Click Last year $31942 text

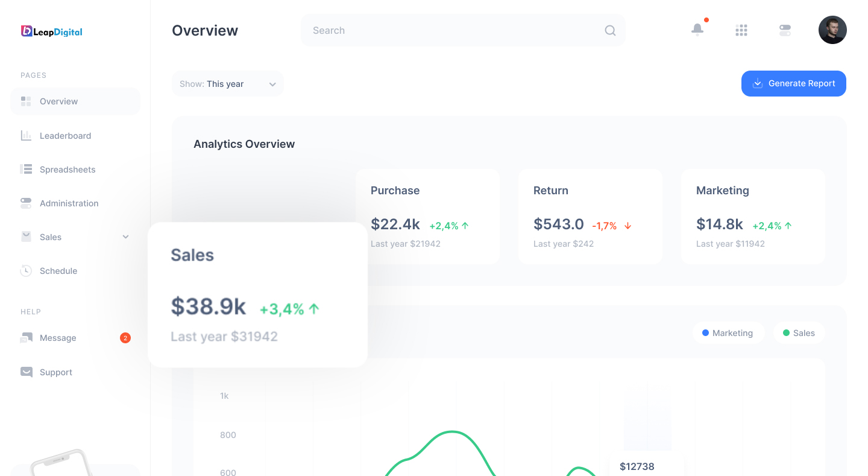click(224, 337)
